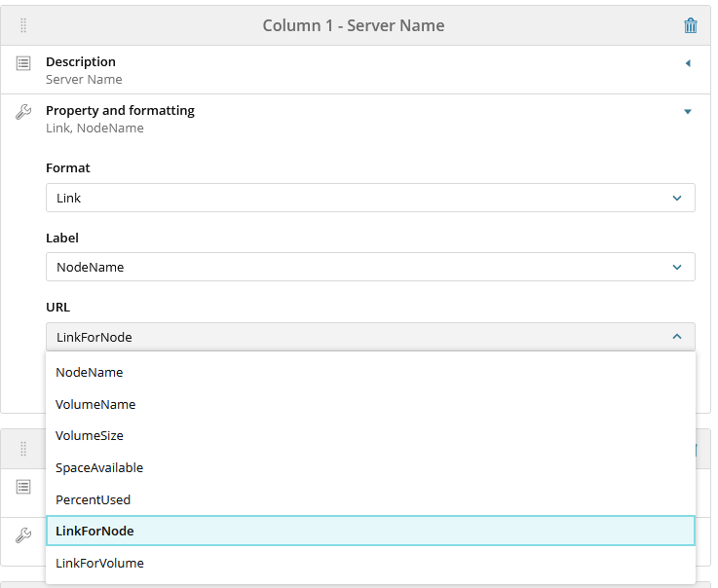The width and height of the screenshot is (718, 588).
Task: Click the Description list icon
Action: 23,63
